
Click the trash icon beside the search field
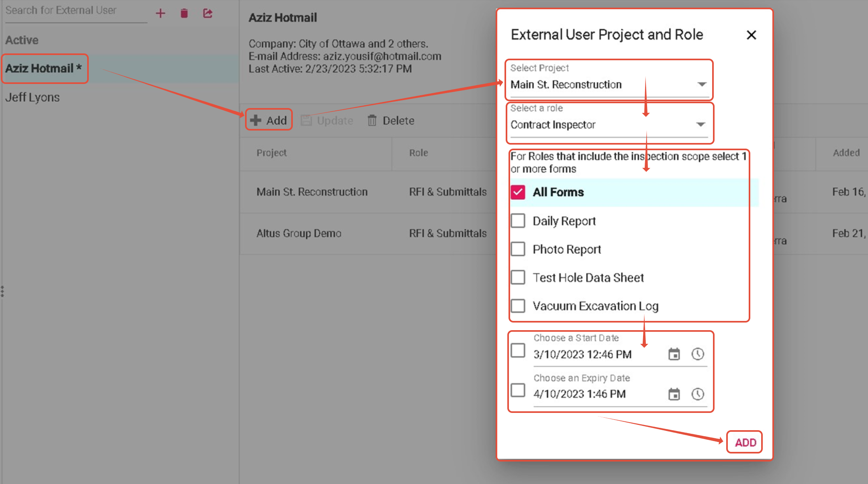click(x=184, y=13)
